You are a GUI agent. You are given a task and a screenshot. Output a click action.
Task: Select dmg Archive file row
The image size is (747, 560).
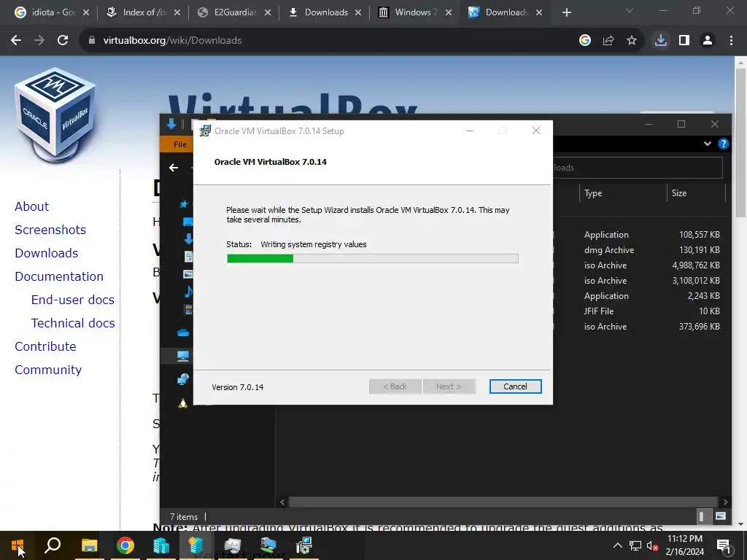click(x=638, y=250)
